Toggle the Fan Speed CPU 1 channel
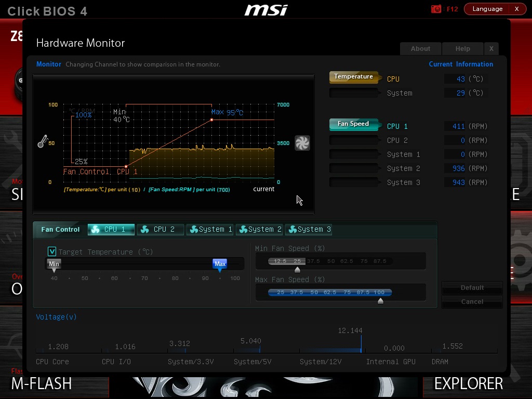The height and width of the screenshot is (399, 532). pyautogui.click(x=354, y=125)
